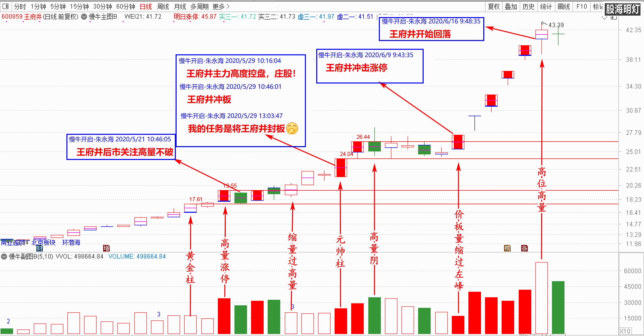Click the VOLUME: 498664.84 readout
The height and width of the screenshot is (336, 644).
pyautogui.click(x=137, y=257)
